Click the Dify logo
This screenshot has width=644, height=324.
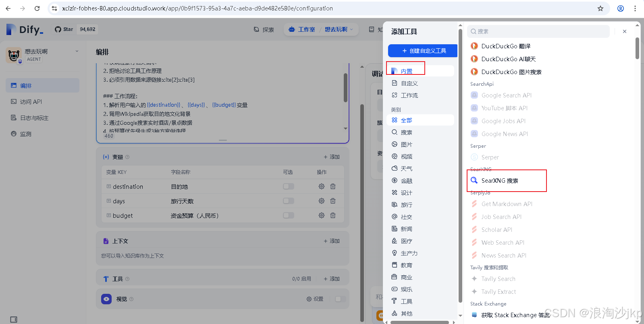[x=25, y=29]
